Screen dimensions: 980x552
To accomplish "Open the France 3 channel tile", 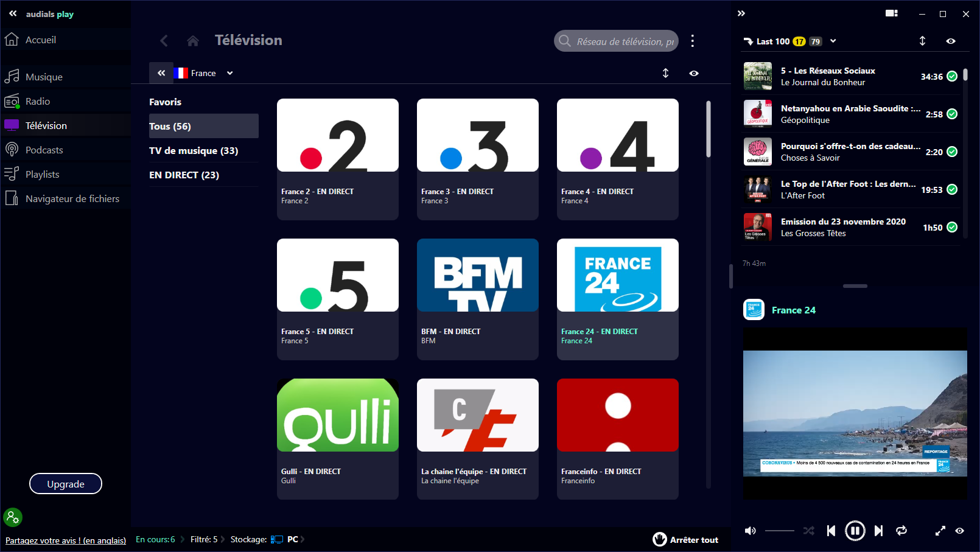I will (x=478, y=159).
